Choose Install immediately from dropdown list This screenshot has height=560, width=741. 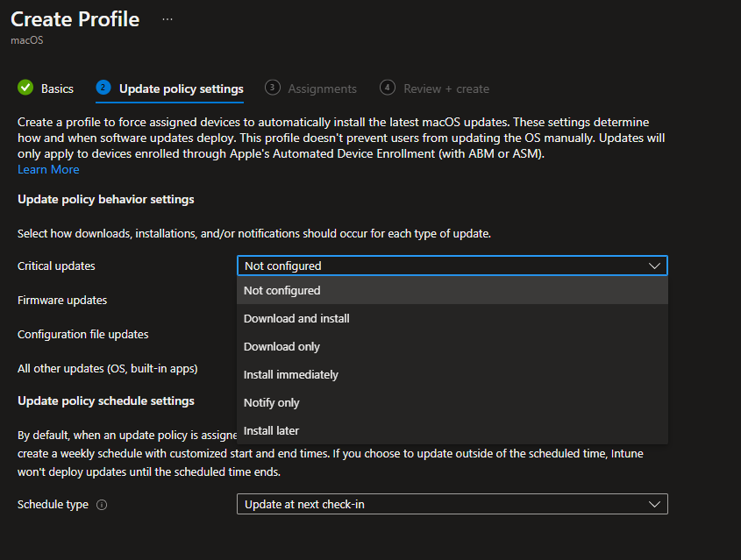click(x=290, y=374)
